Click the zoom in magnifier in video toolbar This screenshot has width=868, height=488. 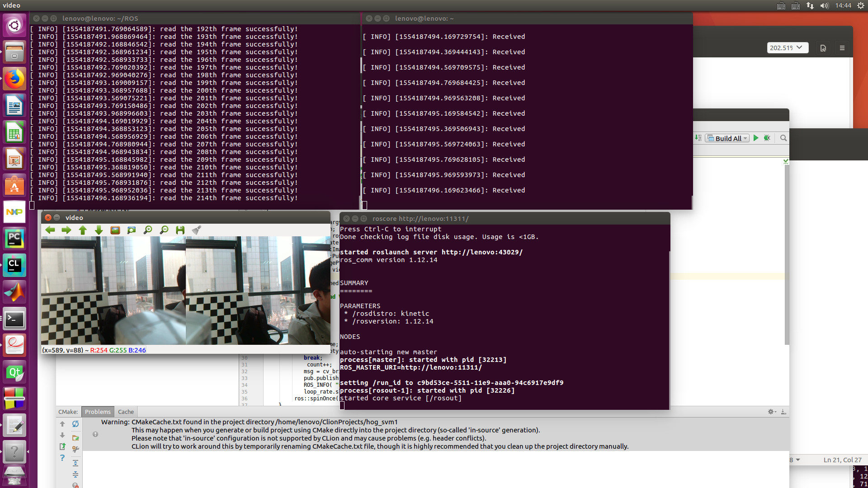[x=148, y=230]
